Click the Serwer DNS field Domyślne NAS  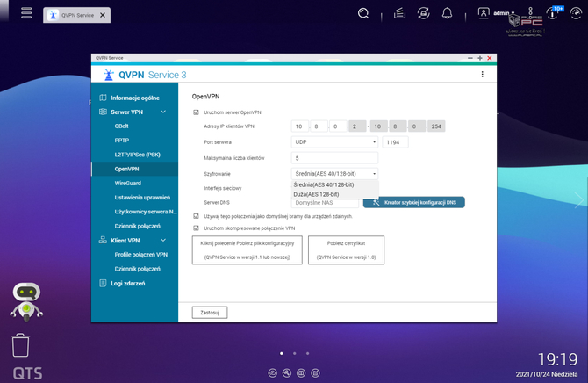[x=325, y=203]
